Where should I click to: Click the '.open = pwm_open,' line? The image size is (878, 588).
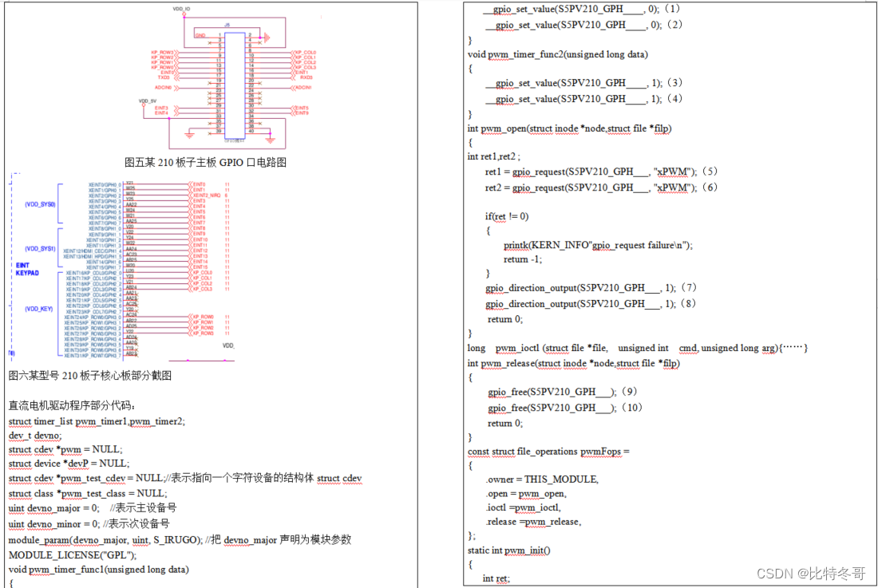point(526,494)
